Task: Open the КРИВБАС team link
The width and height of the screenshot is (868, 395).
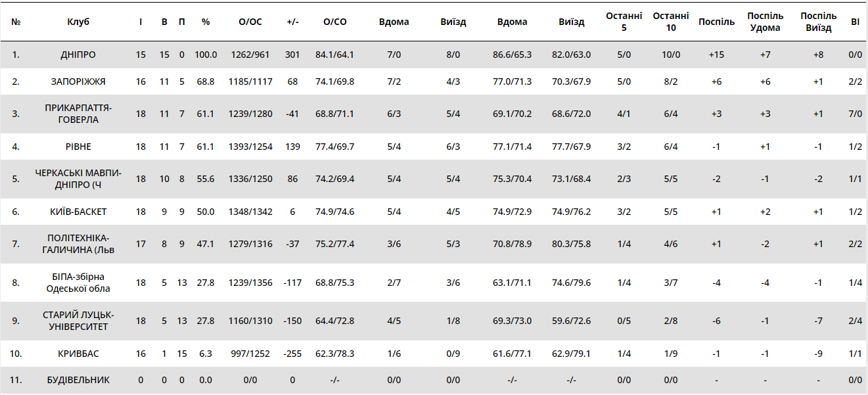Action: tap(78, 354)
